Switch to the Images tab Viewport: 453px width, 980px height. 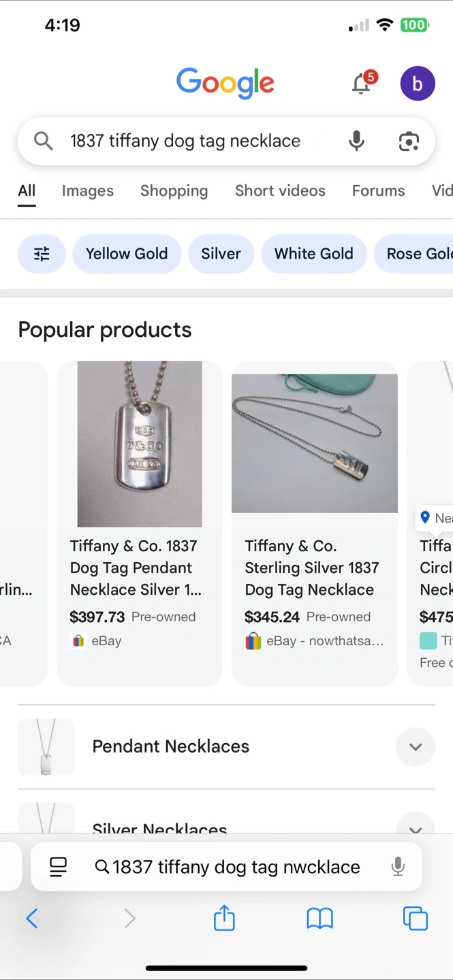[x=88, y=191]
